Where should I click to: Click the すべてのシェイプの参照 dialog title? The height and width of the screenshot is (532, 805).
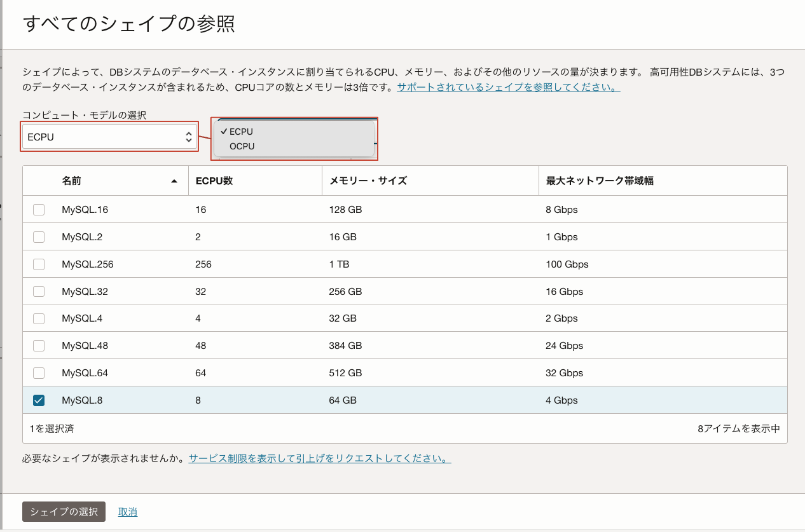[x=129, y=24]
